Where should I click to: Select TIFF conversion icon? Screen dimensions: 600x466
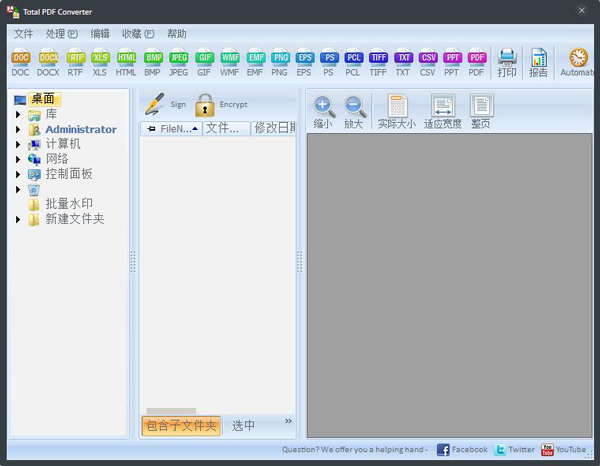[378, 62]
